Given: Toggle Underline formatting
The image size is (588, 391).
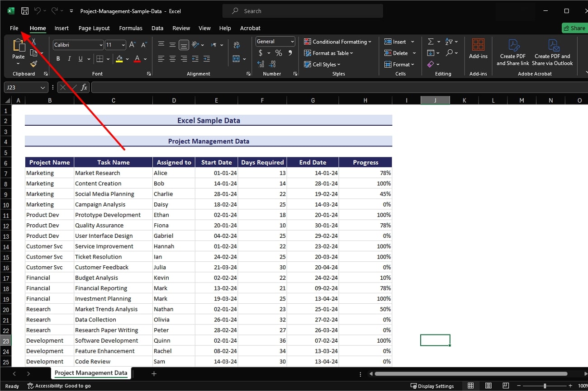Looking at the screenshot, I should click(x=81, y=59).
